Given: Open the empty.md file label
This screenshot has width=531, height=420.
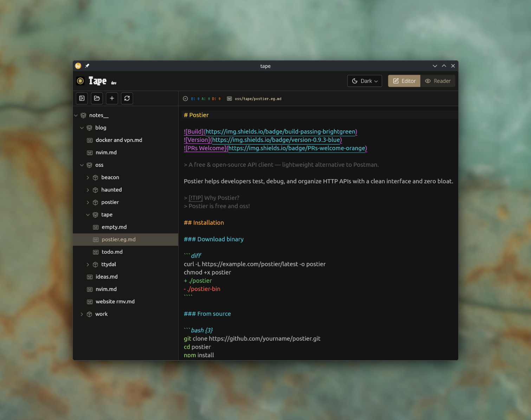Looking at the screenshot, I should [x=114, y=227].
